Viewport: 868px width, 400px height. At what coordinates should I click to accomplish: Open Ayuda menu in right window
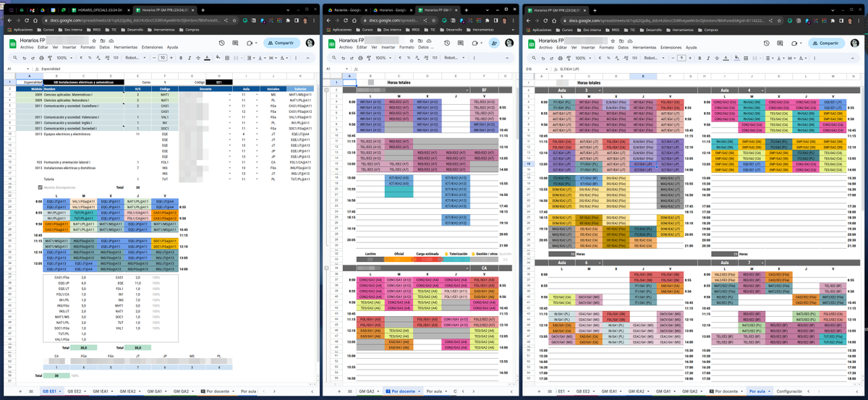691,47
